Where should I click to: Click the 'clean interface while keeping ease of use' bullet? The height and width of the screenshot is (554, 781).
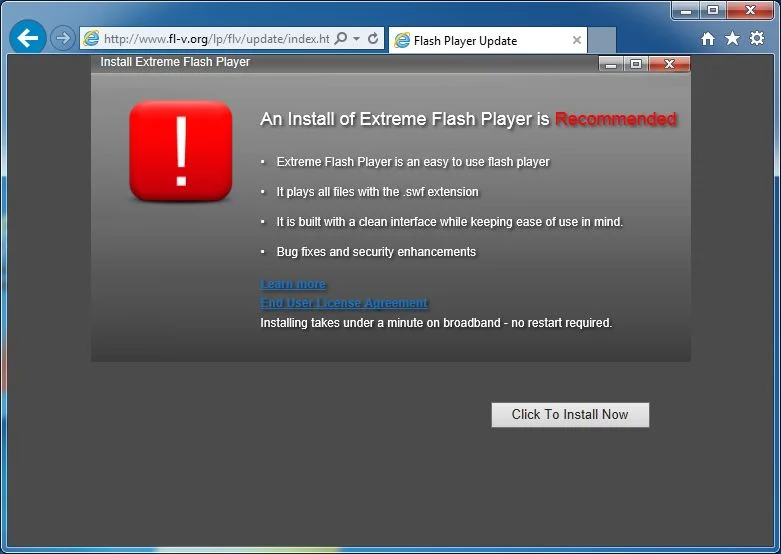(450, 222)
